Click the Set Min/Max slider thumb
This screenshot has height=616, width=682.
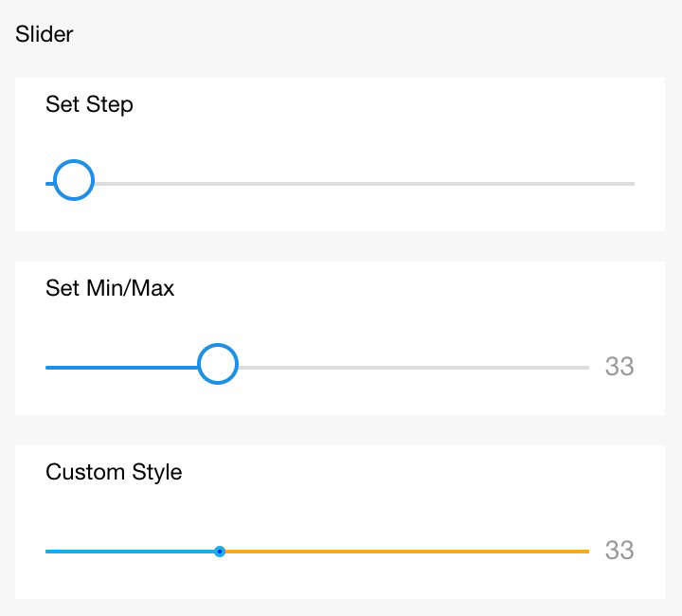point(218,365)
